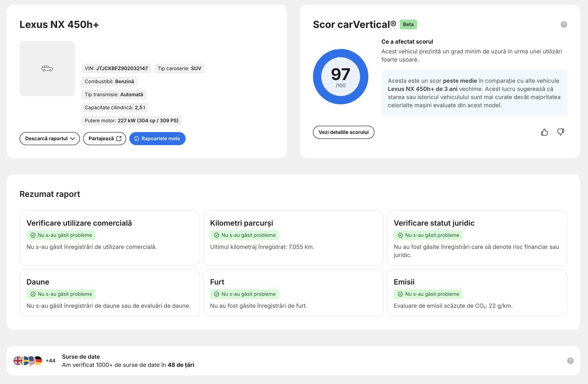Click the thumbs up feedback icon
The width and height of the screenshot is (588, 384).
point(544,132)
